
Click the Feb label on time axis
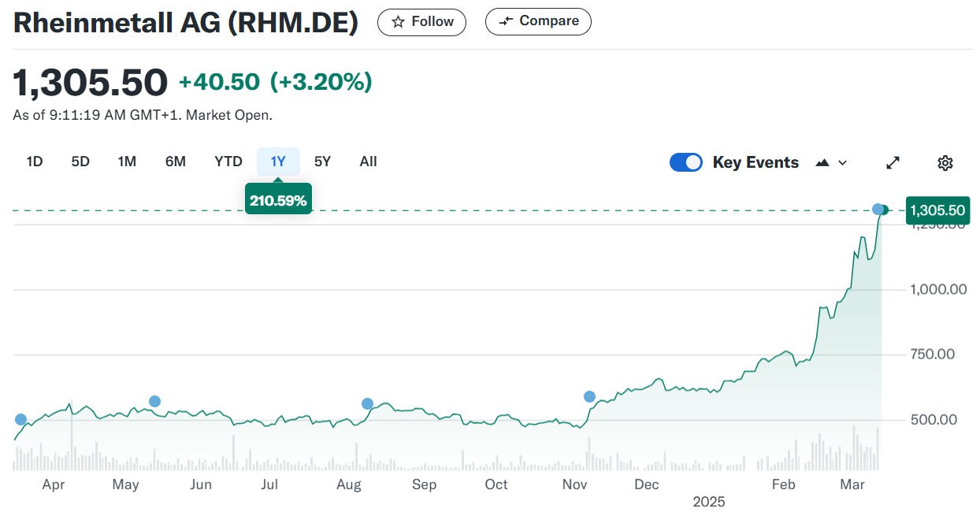[784, 484]
